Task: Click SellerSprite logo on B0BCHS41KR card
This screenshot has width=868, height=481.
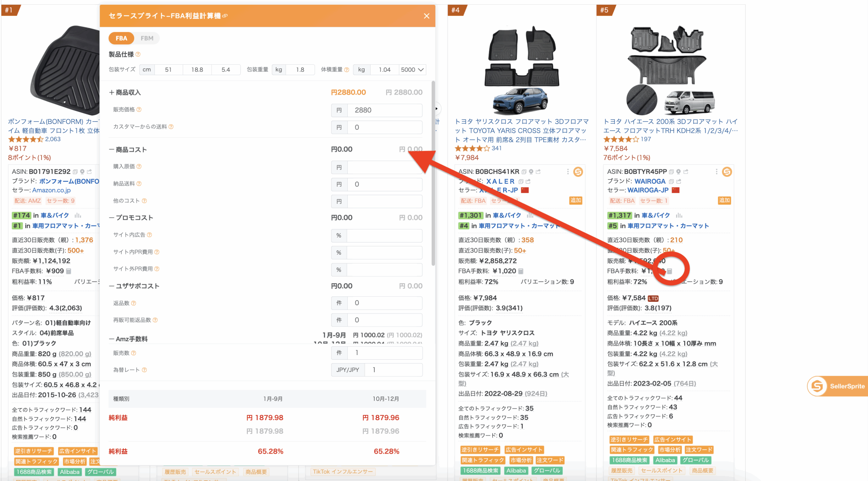Action: pos(578,172)
